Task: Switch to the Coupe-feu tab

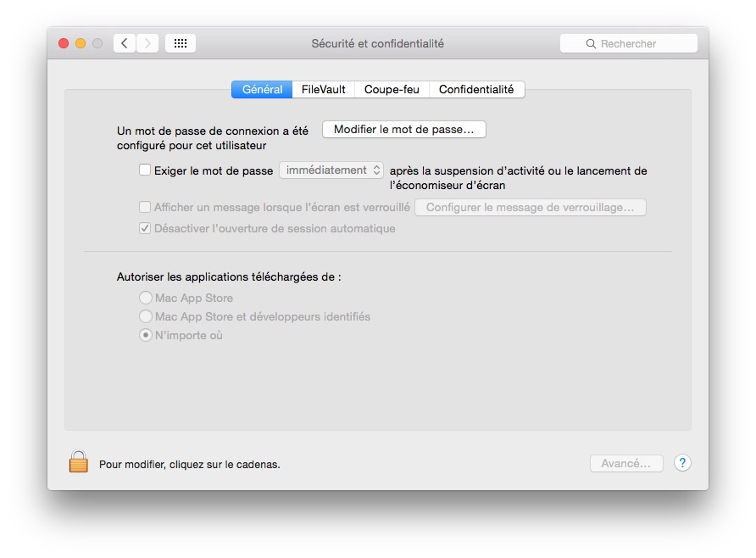Action: [x=392, y=89]
